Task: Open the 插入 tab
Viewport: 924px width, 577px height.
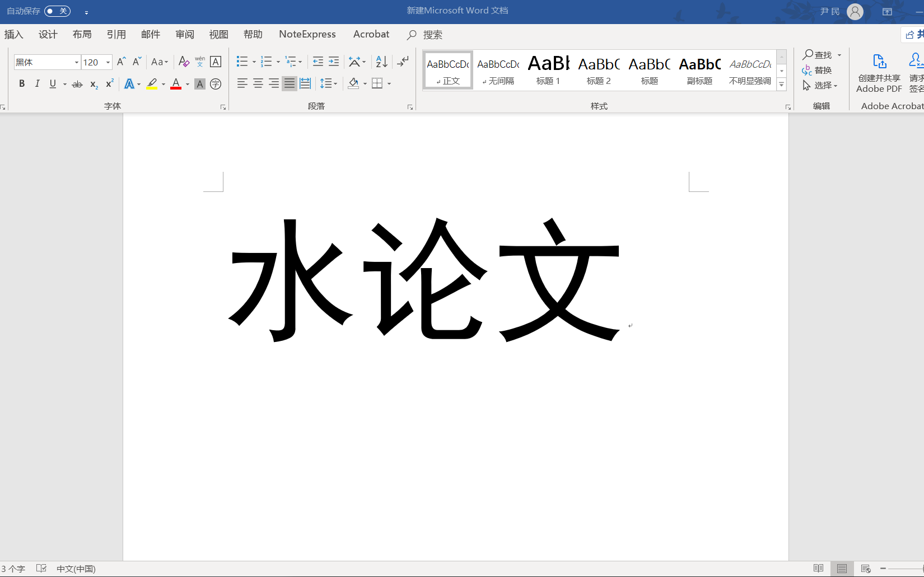Action: (13, 35)
